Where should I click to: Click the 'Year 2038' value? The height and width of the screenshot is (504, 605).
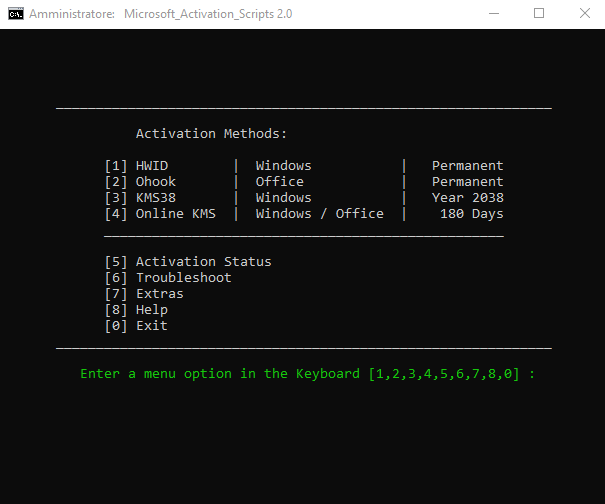pyautogui.click(x=468, y=198)
